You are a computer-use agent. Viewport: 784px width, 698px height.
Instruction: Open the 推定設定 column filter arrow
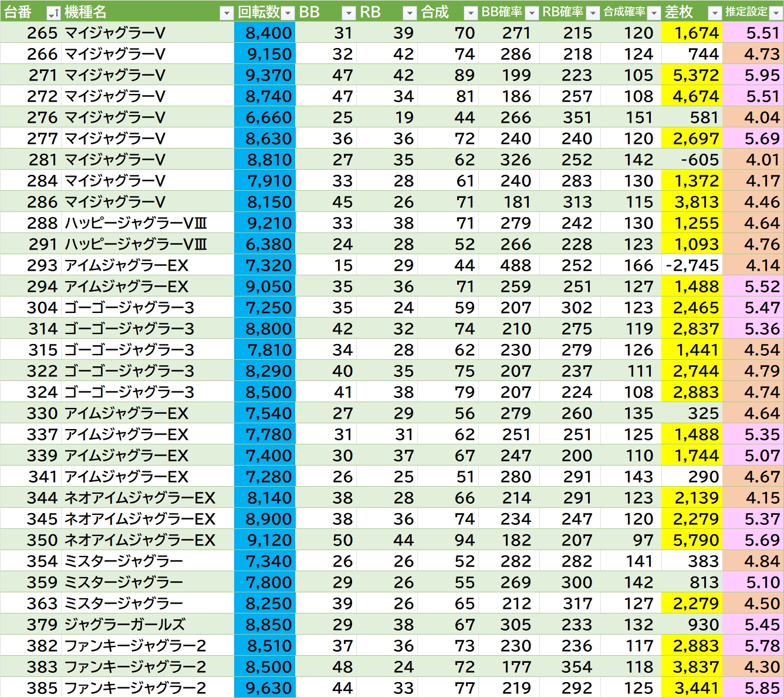click(776, 12)
